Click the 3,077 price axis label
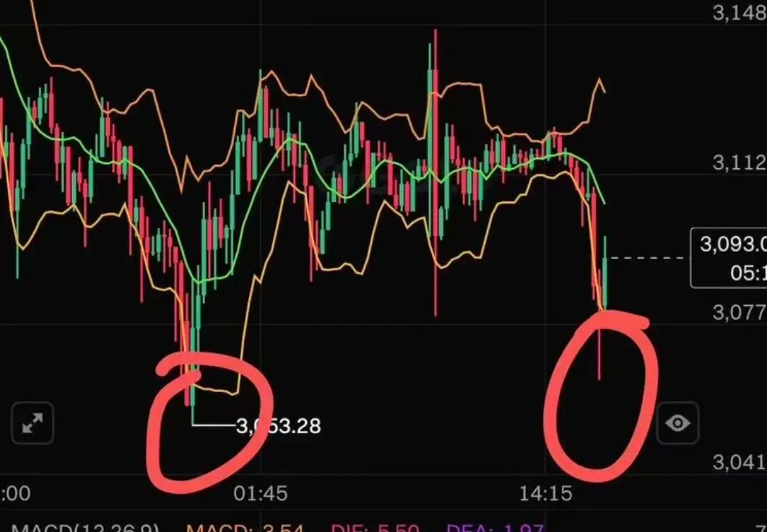Viewport: 767px width, 532px height. pyautogui.click(x=739, y=312)
